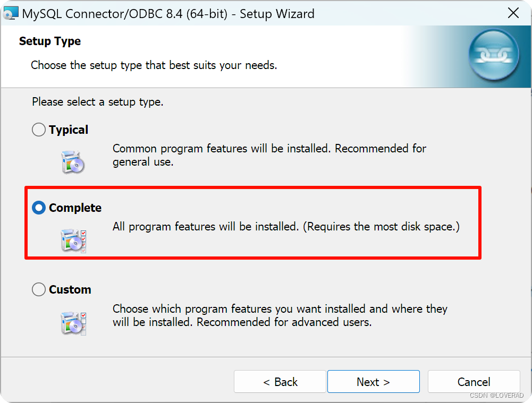Select the Complete installation radio button
Screen dimensions: 532x403
[x=38, y=208]
